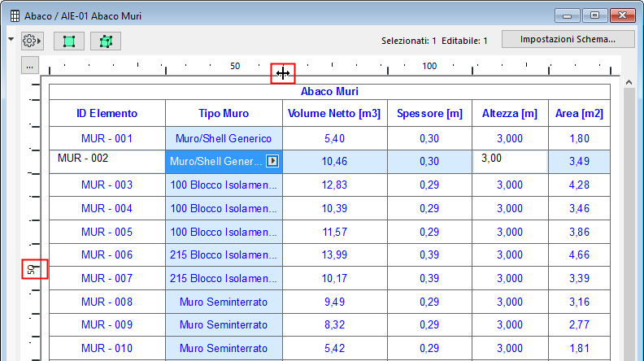The image size is (644, 361).
Task: Select cell MUR - 003
Action: click(x=107, y=185)
